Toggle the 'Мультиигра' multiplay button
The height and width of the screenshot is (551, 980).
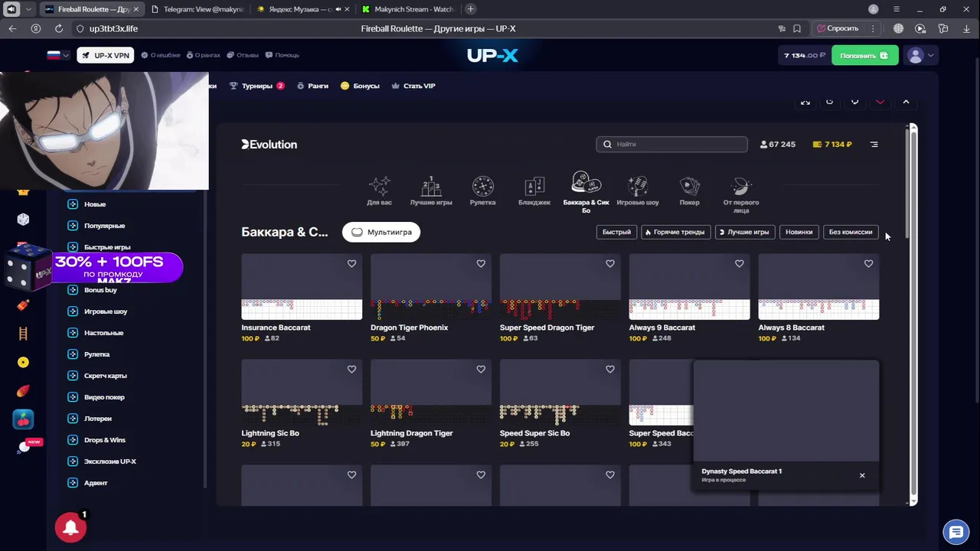pos(381,232)
